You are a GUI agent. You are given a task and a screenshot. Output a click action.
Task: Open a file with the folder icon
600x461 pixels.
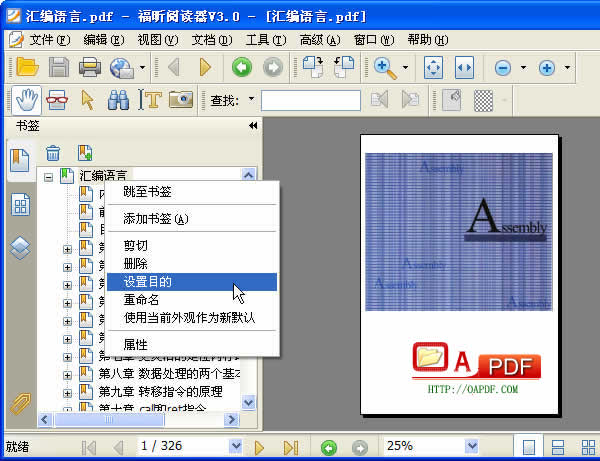click(28, 67)
